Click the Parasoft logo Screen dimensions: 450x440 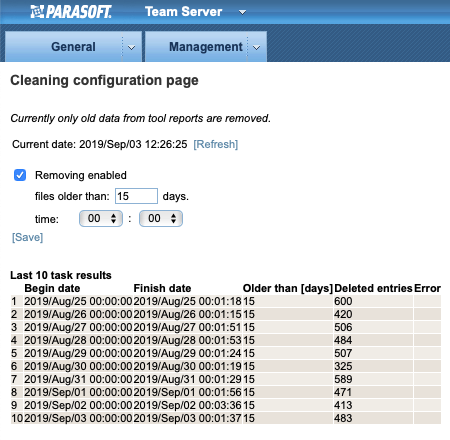[x=71, y=12]
